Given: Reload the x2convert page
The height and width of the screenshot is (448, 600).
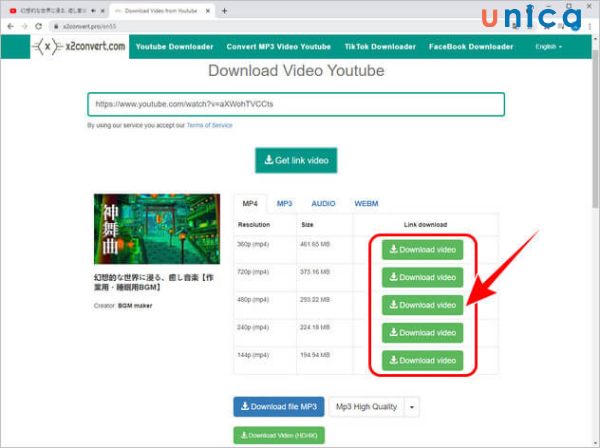Looking at the screenshot, I should 39,26.
